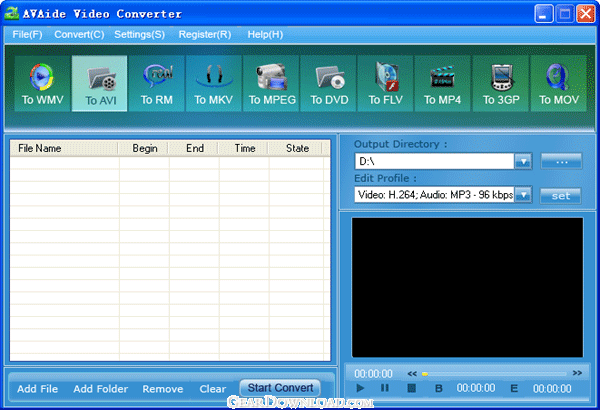Click the playback seek slider
Image resolution: width=600 pixels, height=410 pixels.
[494, 374]
